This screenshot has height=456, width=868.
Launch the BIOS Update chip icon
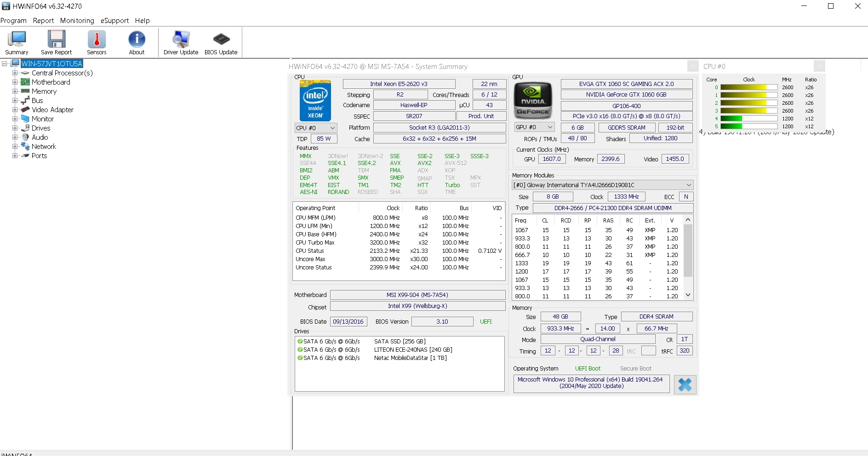coord(221,42)
